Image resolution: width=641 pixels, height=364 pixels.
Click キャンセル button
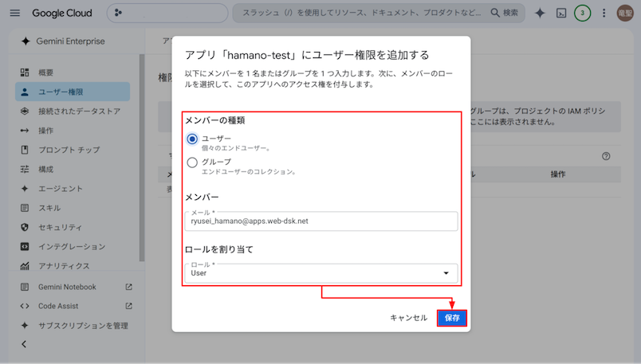(408, 318)
